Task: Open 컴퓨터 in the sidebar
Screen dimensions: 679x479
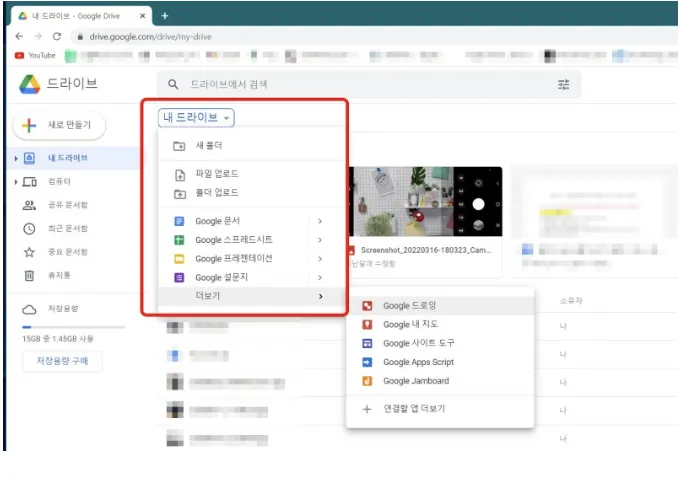Action: pyautogui.click(x=59, y=181)
